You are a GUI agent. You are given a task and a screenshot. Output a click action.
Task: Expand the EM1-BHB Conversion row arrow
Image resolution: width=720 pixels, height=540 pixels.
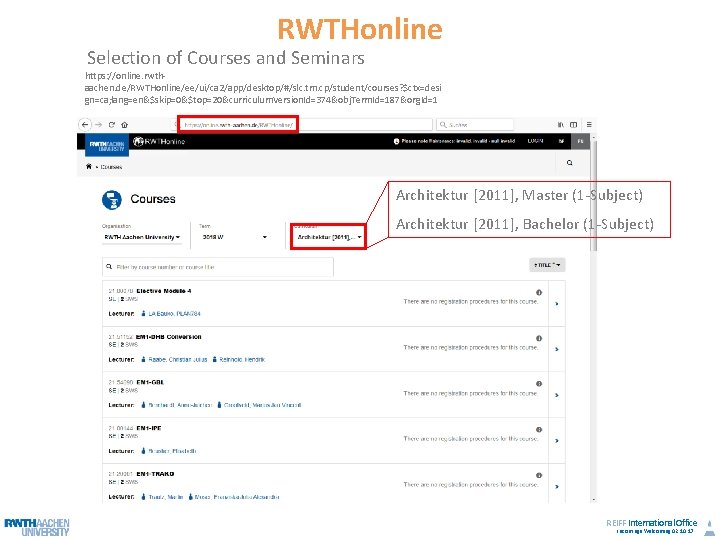coord(557,349)
